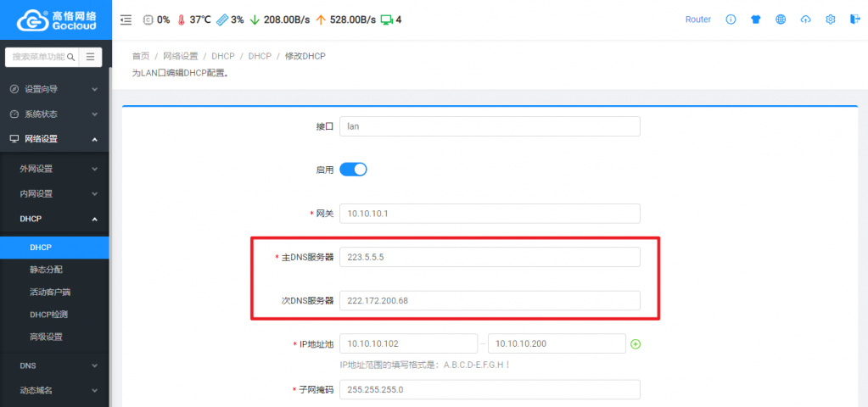Click the 主DNS服务器 input field
Image resolution: width=868 pixels, height=407 pixels.
(489, 257)
